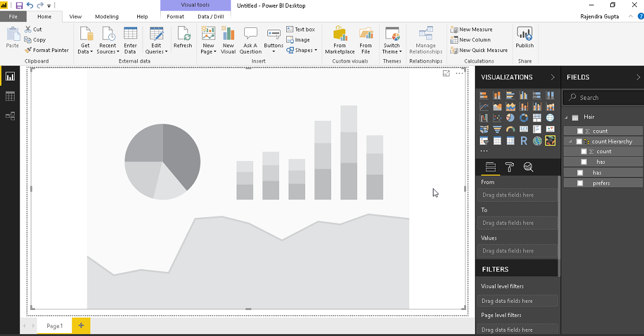644x336 pixels.
Task: Select the scatter chart visualization
Action: (497, 118)
